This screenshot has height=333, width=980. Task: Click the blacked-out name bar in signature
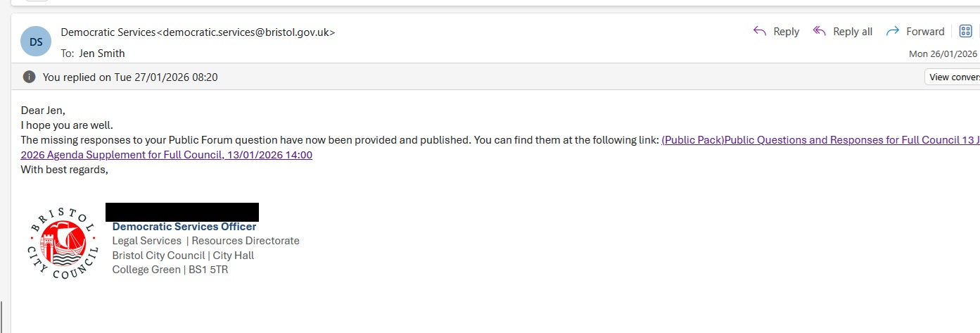(x=182, y=212)
